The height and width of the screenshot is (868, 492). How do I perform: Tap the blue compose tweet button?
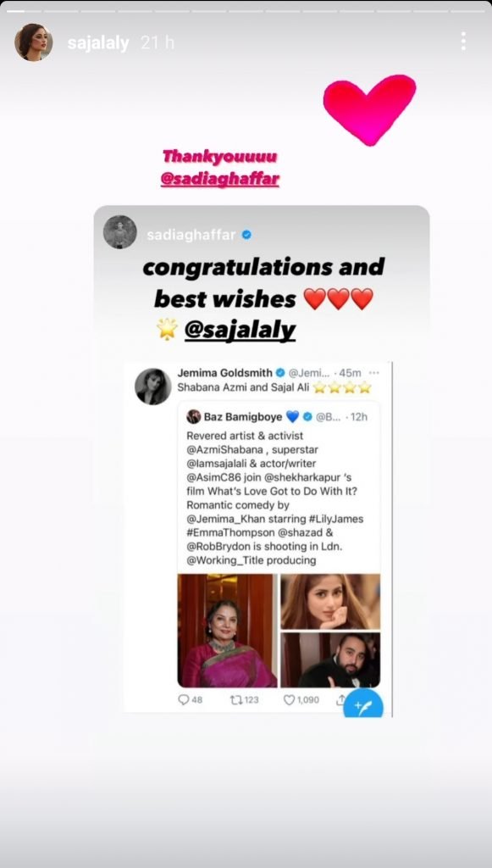363,704
